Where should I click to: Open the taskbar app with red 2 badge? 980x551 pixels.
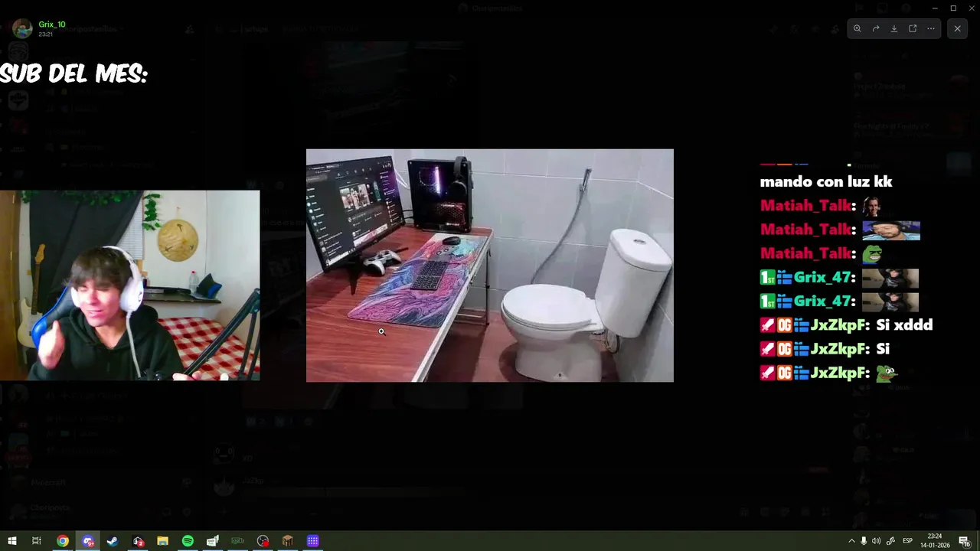(138, 541)
